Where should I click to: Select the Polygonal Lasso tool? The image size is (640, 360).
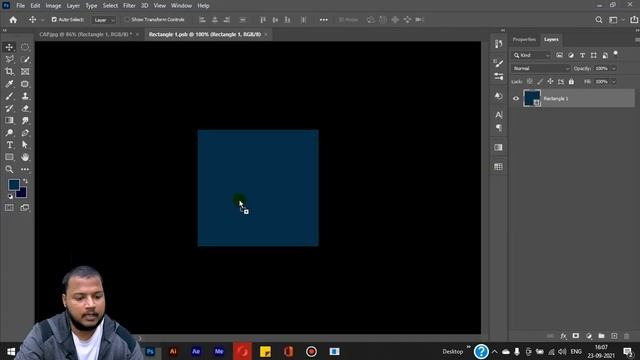coord(9,60)
